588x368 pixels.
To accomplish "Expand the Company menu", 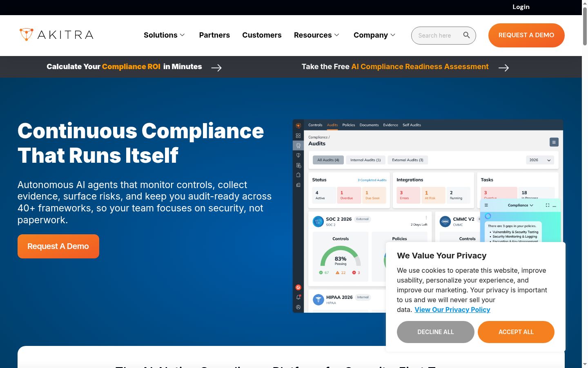I will [x=374, y=35].
